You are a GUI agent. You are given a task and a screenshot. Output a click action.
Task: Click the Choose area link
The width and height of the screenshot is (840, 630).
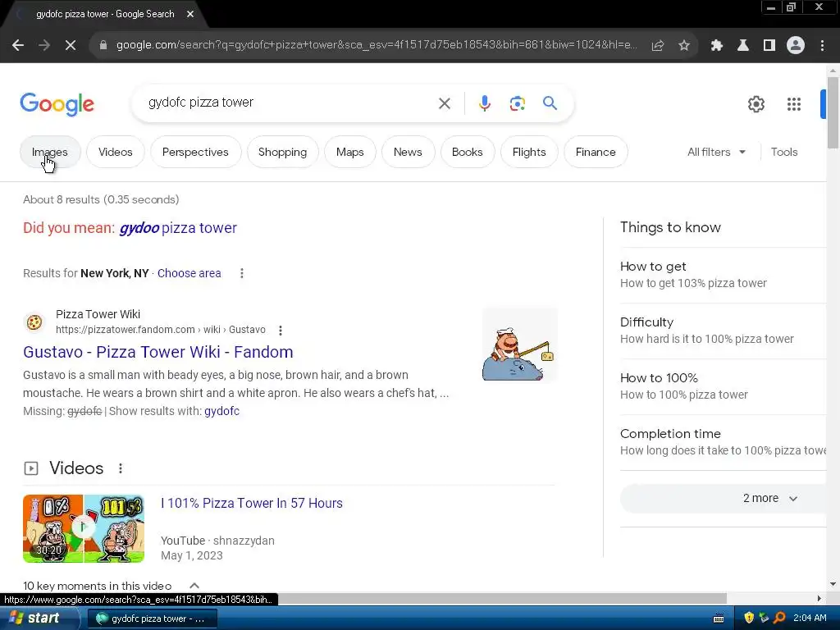pyautogui.click(x=189, y=273)
